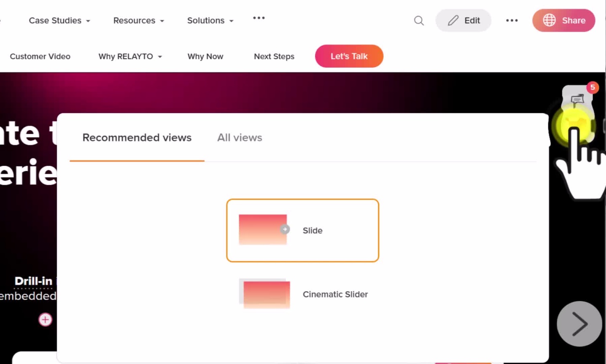Open the Customer Video menu item
This screenshot has height=364, width=606.
pos(40,56)
